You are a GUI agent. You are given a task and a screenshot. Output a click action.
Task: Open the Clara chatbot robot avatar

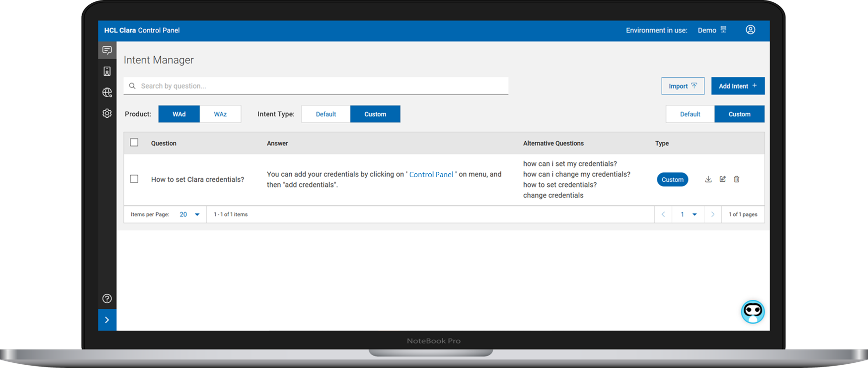752,312
